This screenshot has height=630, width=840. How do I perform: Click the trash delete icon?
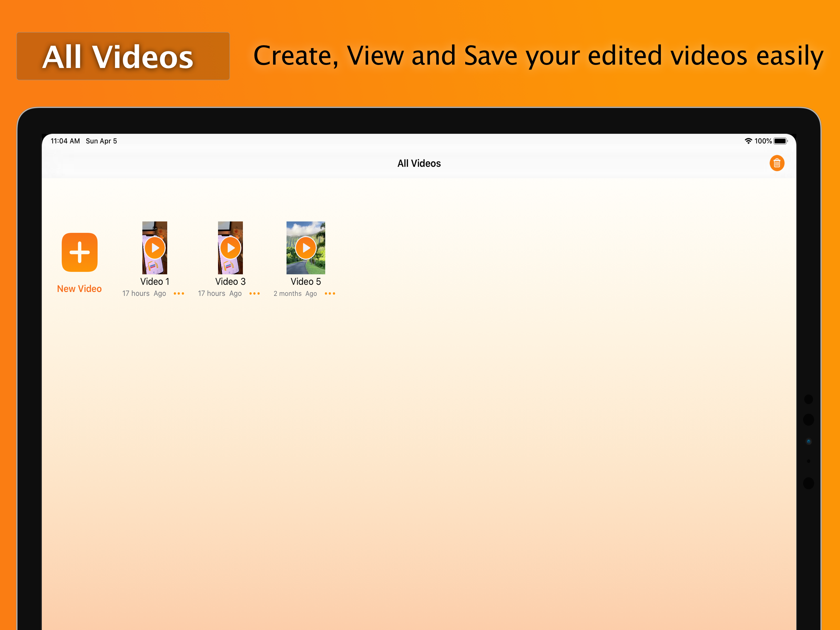coord(777,163)
